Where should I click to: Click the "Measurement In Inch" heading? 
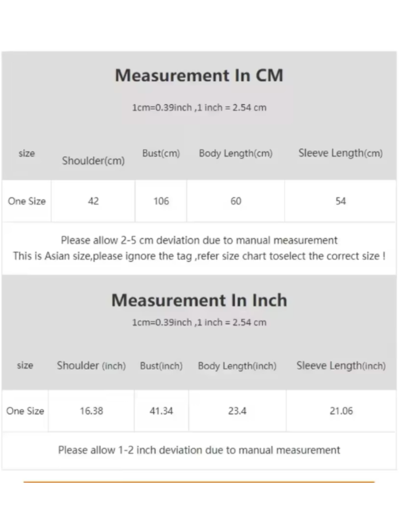(x=199, y=300)
